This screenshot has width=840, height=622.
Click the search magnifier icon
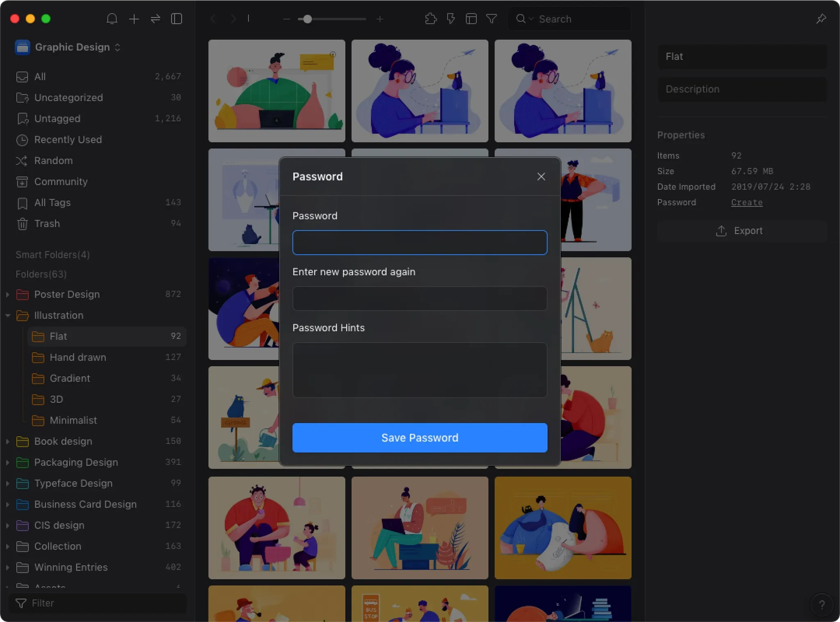[520, 19]
